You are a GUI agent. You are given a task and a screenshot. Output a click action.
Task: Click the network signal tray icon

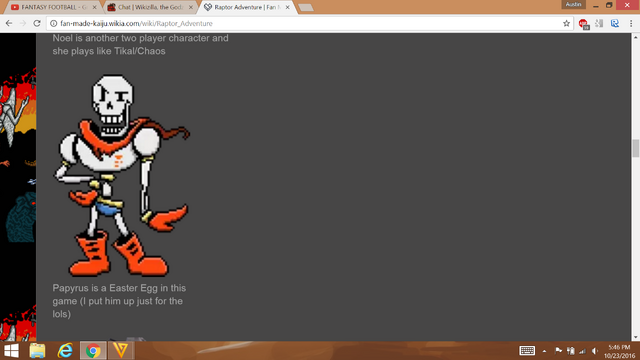tap(582, 351)
